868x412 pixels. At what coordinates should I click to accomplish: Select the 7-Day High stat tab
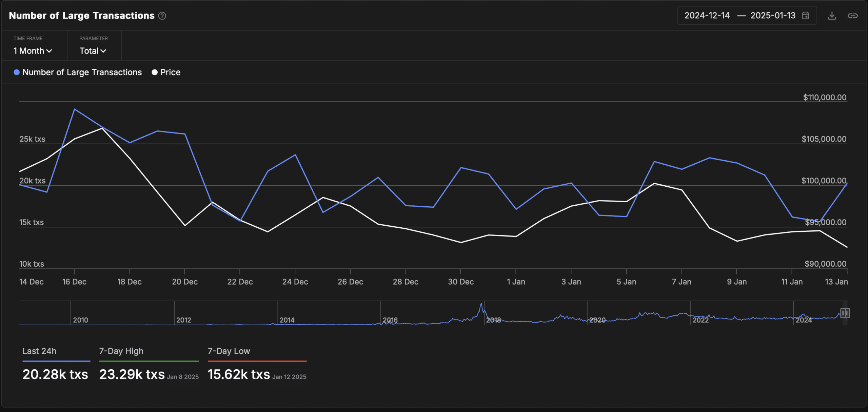[121, 351]
